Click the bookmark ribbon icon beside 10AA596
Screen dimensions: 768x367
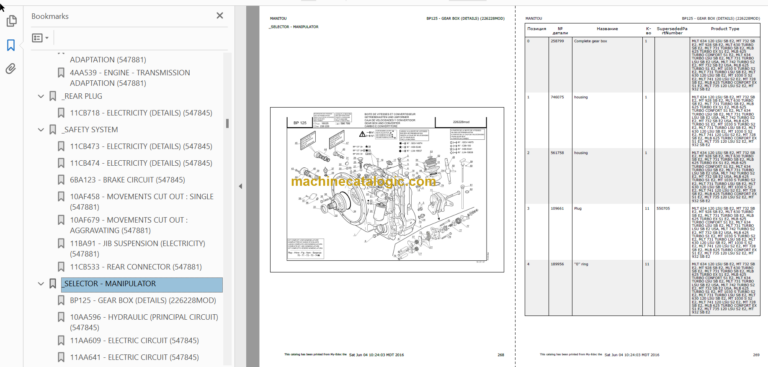(x=61, y=317)
